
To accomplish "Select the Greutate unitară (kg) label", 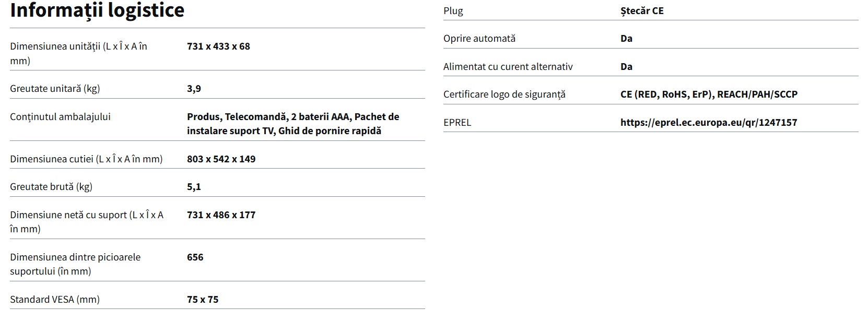I will click(x=55, y=89).
